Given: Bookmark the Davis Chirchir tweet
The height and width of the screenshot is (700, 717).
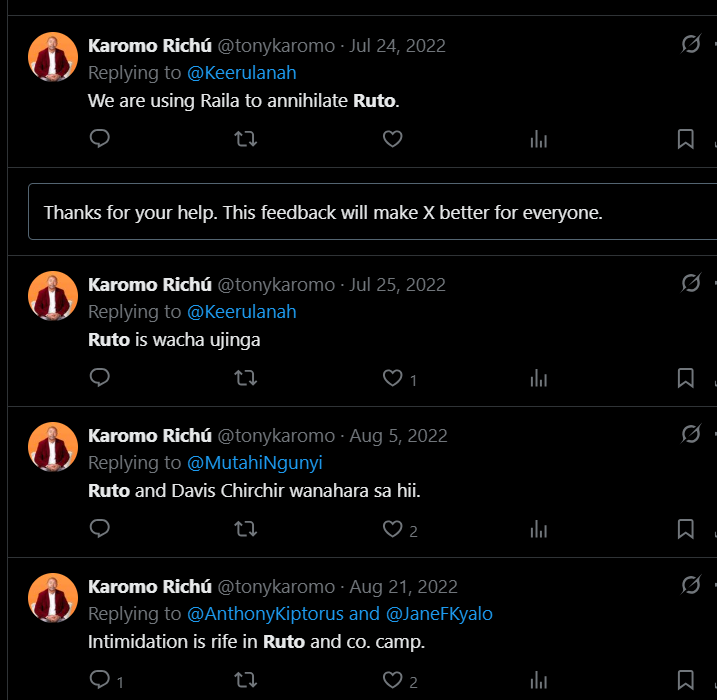Looking at the screenshot, I should tap(685, 529).
